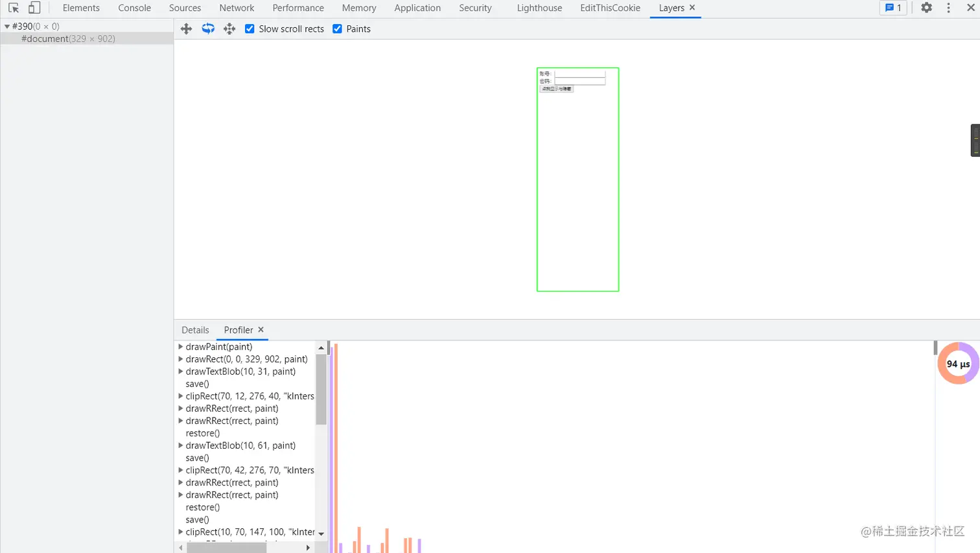
Task: Open the Security tab
Action: point(475,8)
